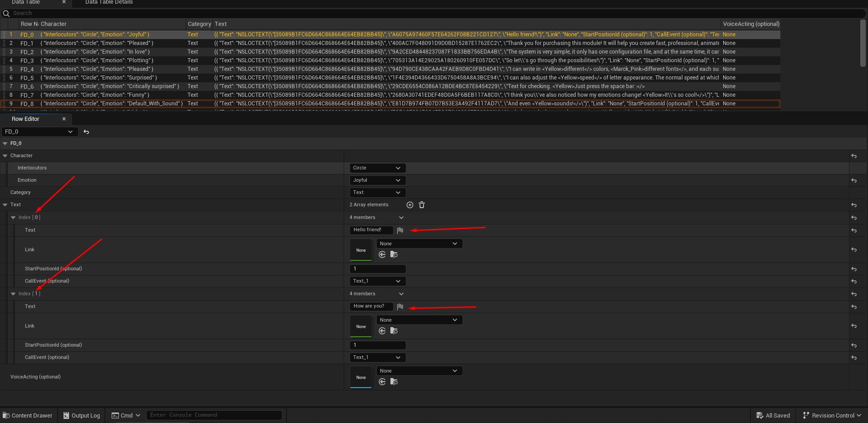Use selected asset for Index 0 Link
Viewport: 868px width, 423px height.
(x=382, y=254)
